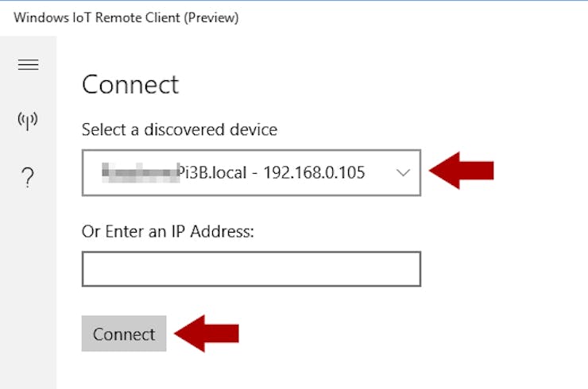Viewport: 588px width, 389px height.
Task: Click the red arrow pointing at device dropdown
Action: [x=461, y=171]
